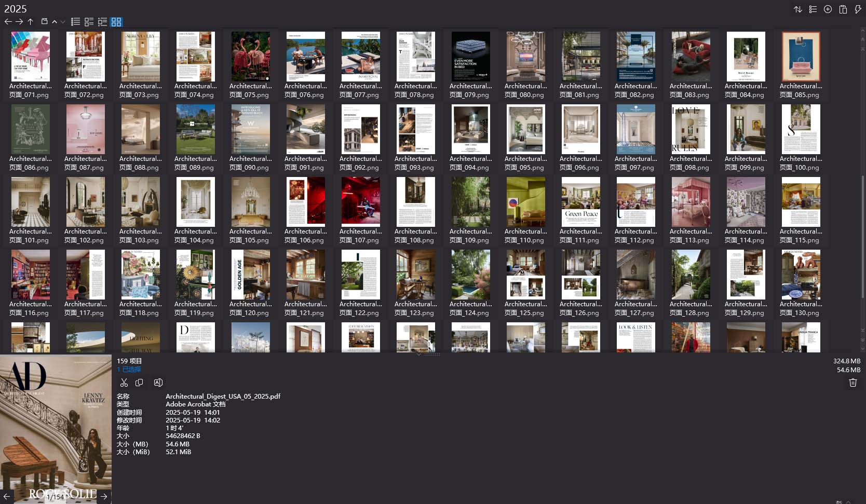Image resolution: width=866 pixels, height=504 pixels.
Task: Select the 2025 folder title
Action: coord(16,8)
